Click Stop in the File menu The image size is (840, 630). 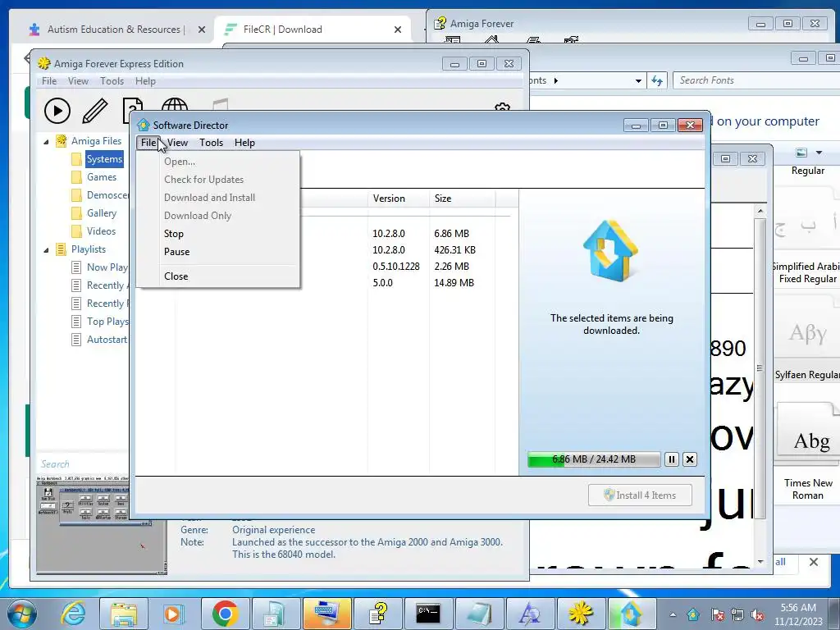point(174,234)
